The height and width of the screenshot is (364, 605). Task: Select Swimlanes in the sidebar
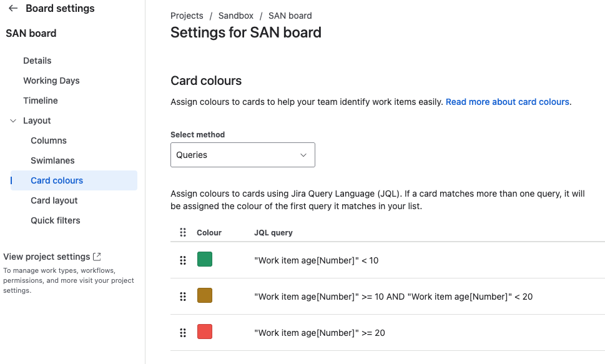[x=52, y=160]
